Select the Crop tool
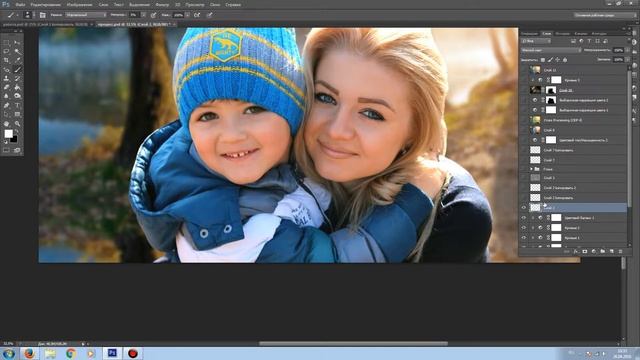This screenshot has height=360, width=640. point(6,60)
